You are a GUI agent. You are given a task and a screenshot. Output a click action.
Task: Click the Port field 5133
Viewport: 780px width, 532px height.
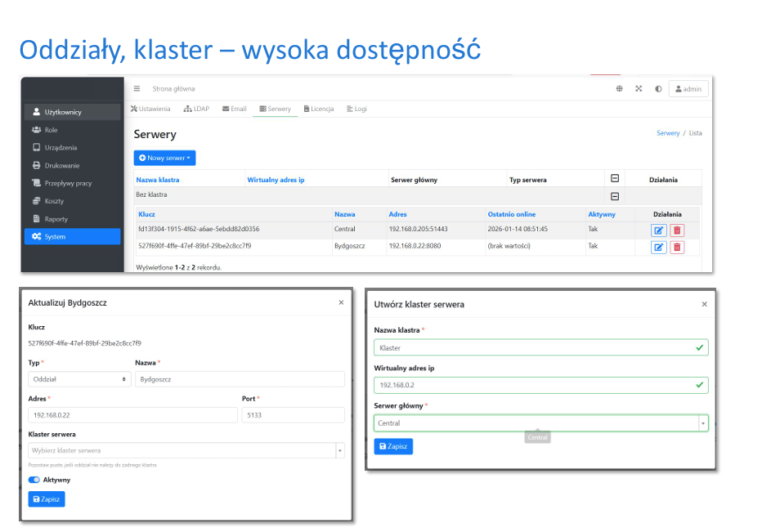[x=293, y=415]
